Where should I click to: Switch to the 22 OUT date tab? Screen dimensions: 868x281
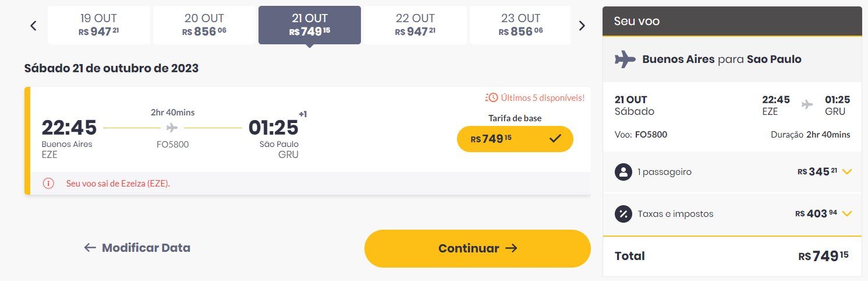pyautogui.click(x=415, y=25)
